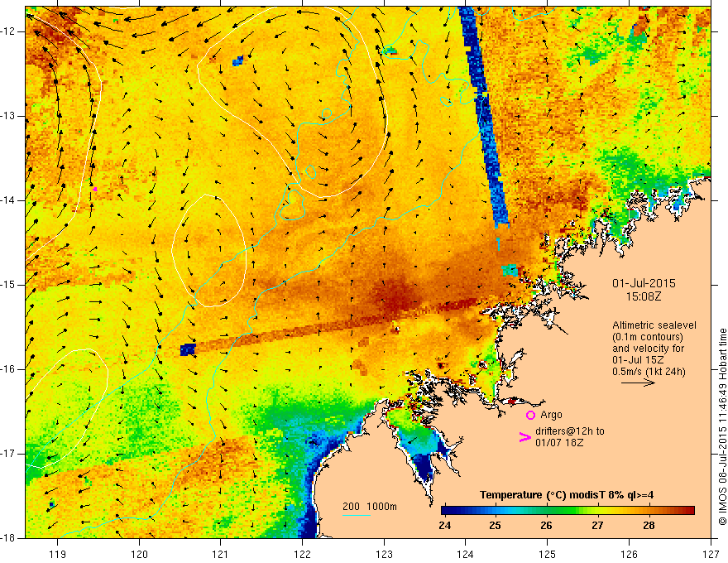Click the latitude axis label '-15'
The height and width of the screenshot is (563, 728).
pyautogui.click(x=8, y=285)
